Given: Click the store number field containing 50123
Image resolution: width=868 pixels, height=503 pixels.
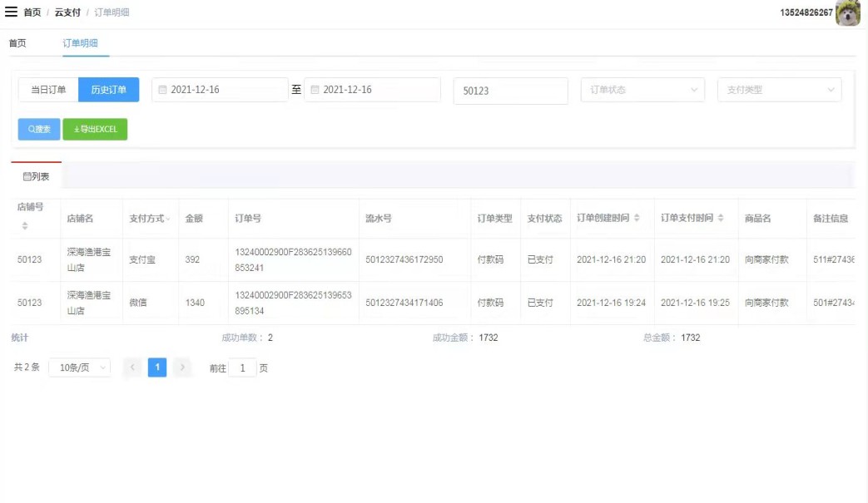Looking at the screenshot, I should [x=510, y=91].
